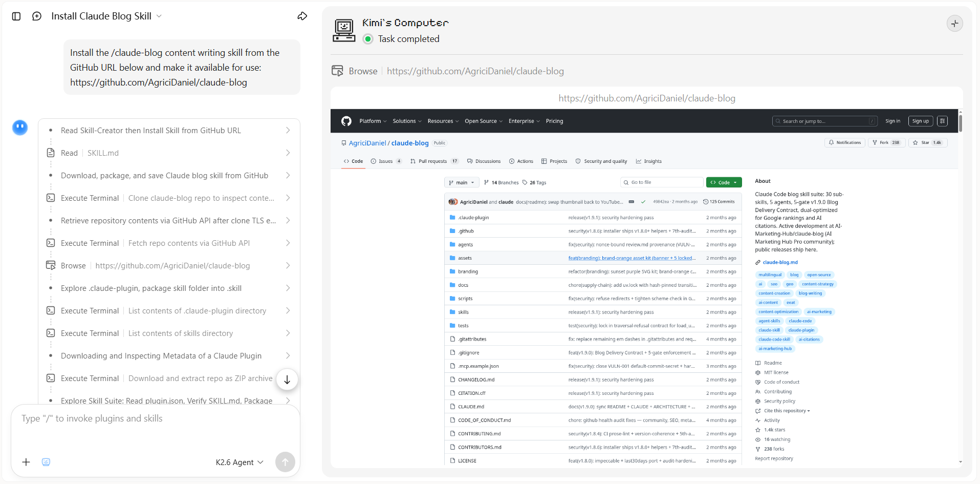
Task: Open the Security and quality tab
Action: pos(601,161)
